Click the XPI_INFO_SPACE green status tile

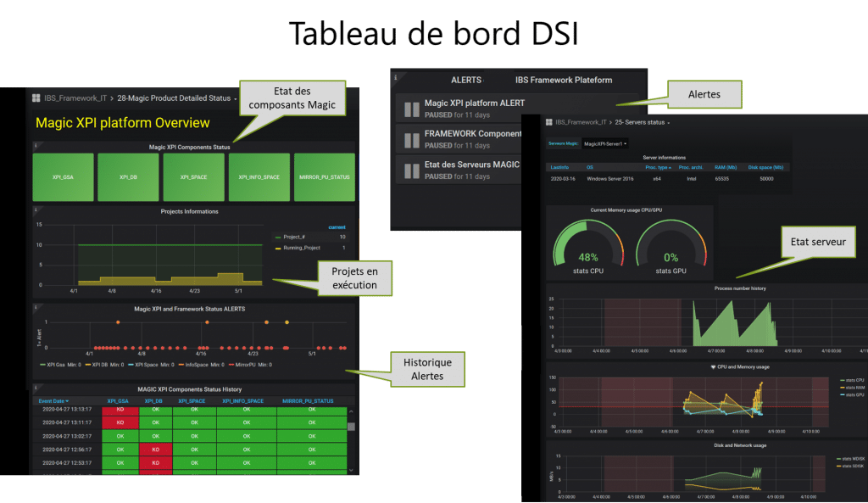[259, 177]
